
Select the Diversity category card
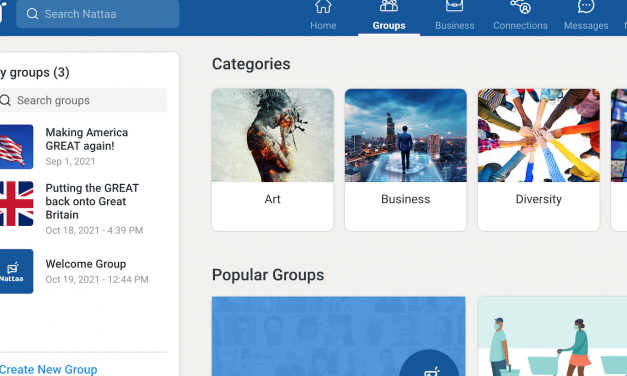[539, 160]
